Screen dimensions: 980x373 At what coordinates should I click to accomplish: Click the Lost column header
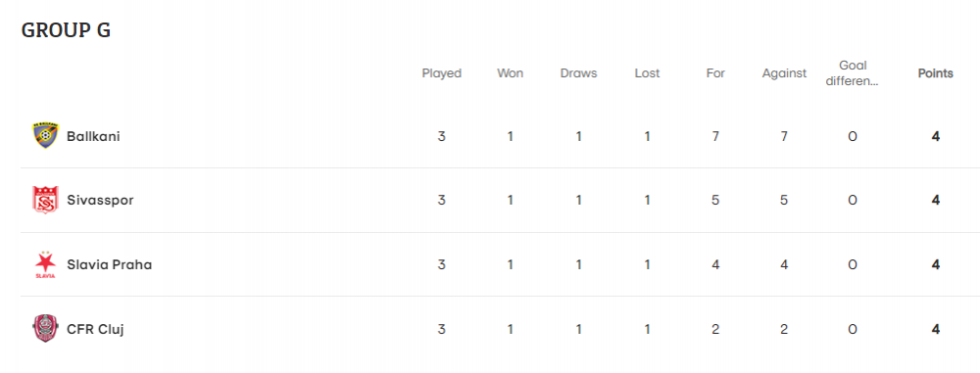pyautogui.click(x=647, y=73)
